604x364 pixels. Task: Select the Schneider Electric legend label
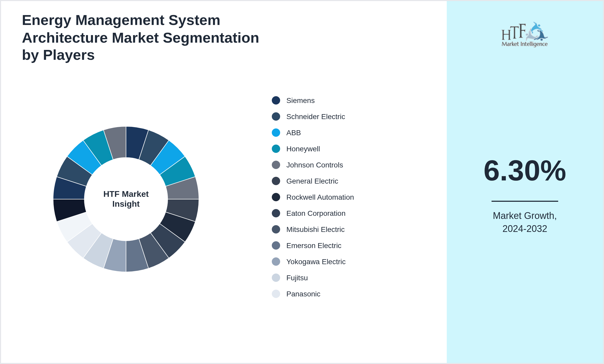(316, 117)
